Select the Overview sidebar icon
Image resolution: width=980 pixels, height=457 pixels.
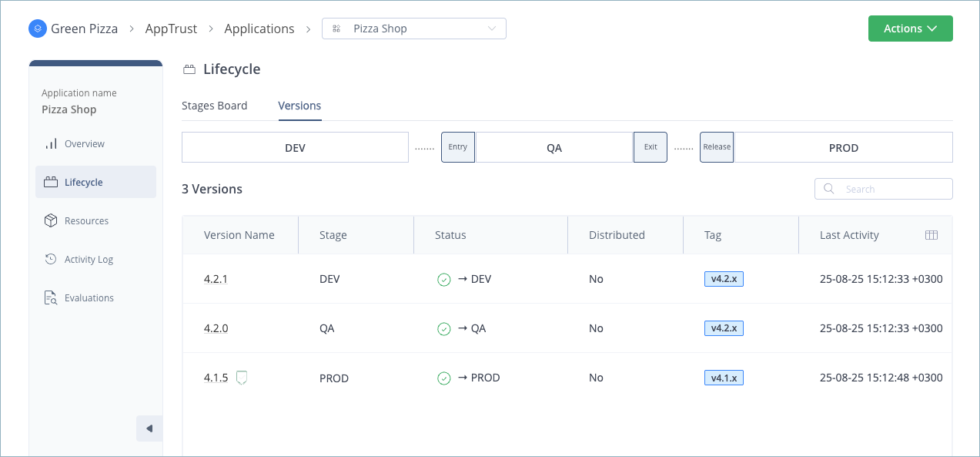pyautogui.click(x=53, y=143)
